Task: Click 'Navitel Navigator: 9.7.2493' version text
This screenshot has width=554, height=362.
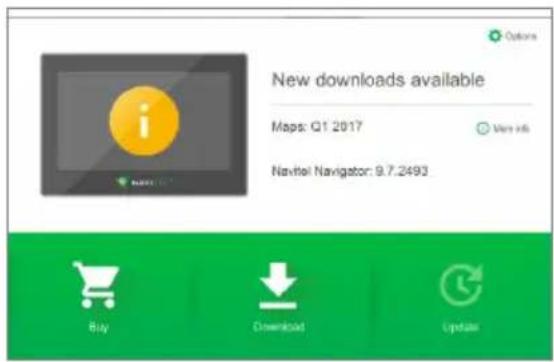Action: tap(350, 171)
